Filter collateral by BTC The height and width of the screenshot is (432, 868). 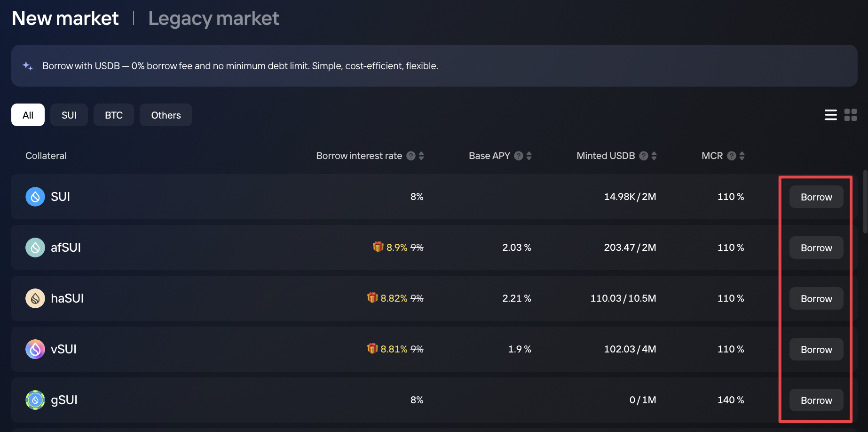pyautogui.click(x=114, y=115)
